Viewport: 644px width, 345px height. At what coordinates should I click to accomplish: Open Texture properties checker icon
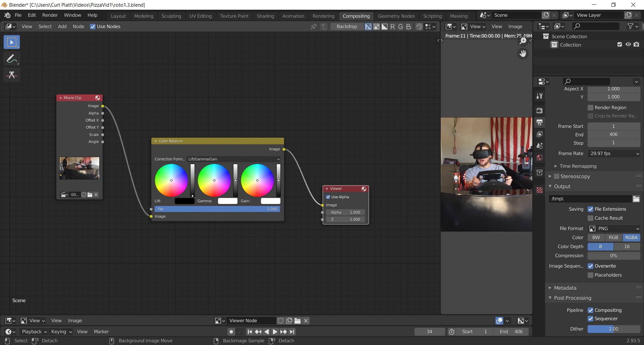click(539, 190)
